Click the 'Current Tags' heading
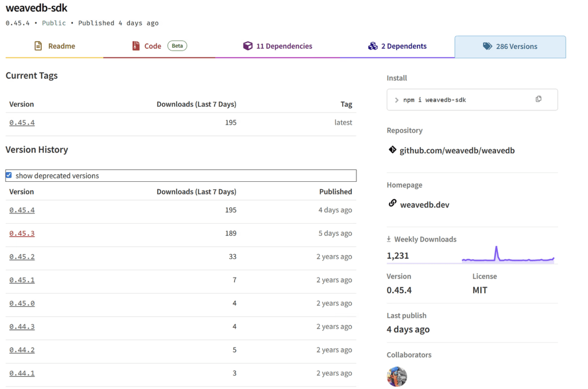This screenshot has height=389, width=588. tap(32, 76)
